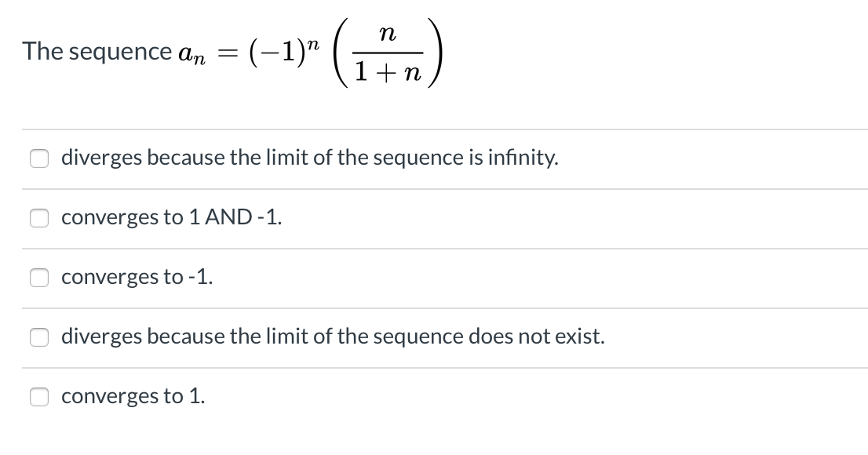Select the checkbox for "diverges because the limit of the sequence is infinity"

tap(38, 158)
